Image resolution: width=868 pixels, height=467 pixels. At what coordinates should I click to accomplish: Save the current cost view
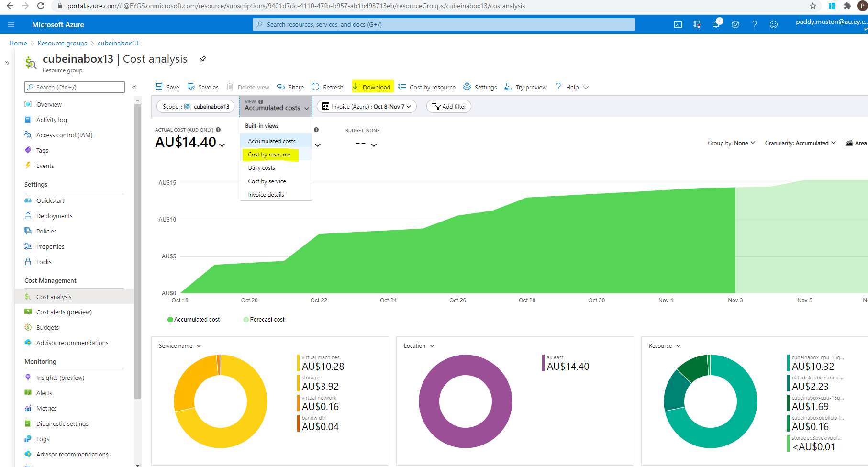pos(167,87)
